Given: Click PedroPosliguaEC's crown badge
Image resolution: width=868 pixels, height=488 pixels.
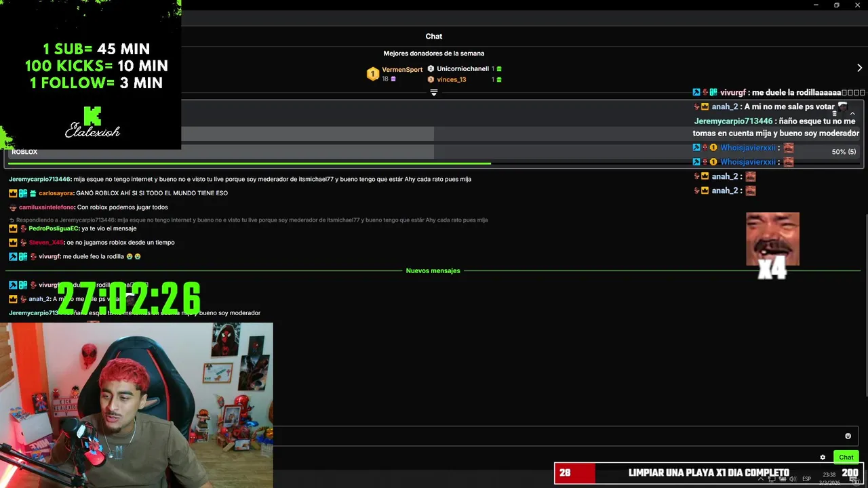Looking at the screenshot, I should 13,228.
